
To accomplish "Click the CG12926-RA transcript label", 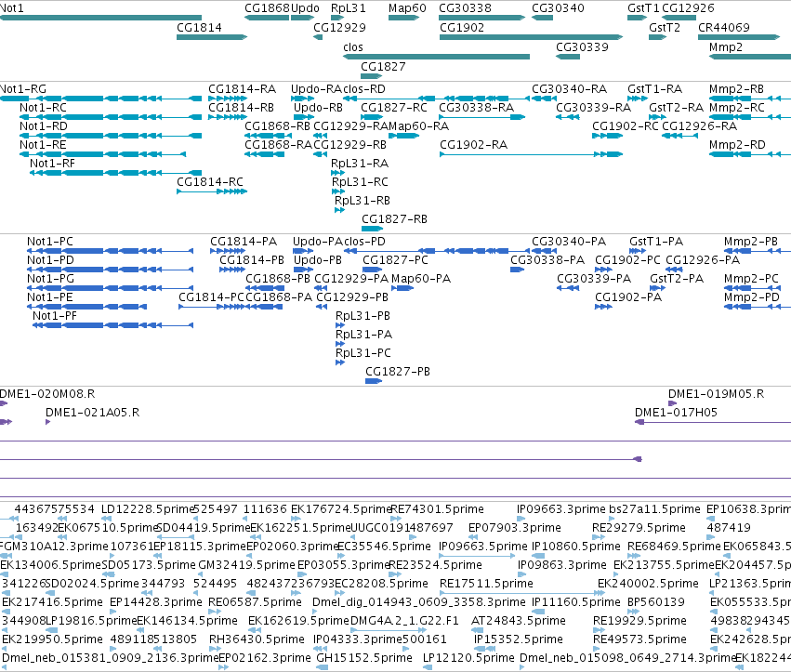I will click(699, 126).
